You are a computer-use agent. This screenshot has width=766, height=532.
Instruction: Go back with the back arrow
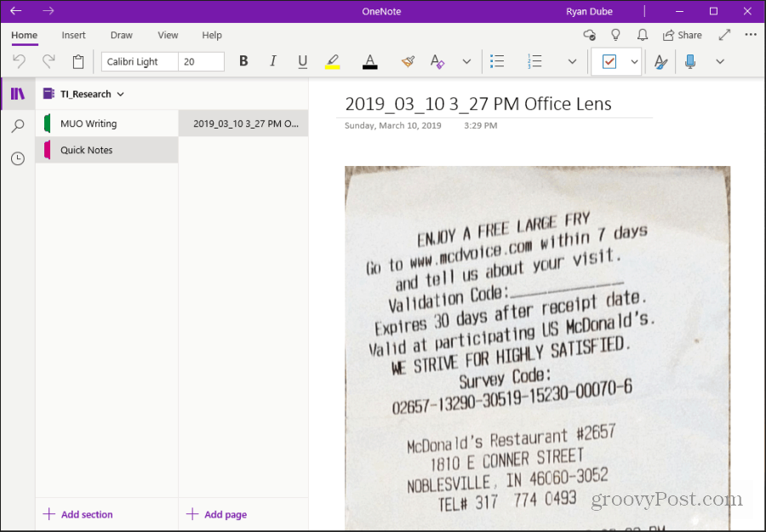[16, 11]
